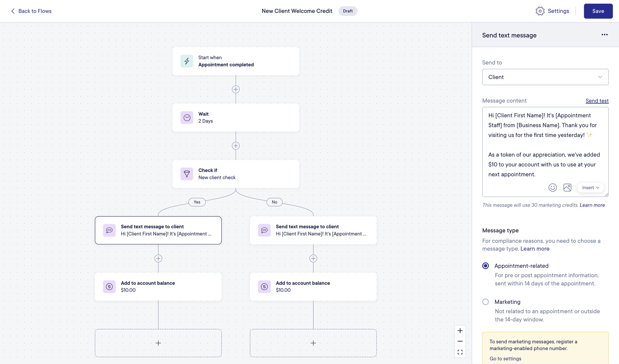Click the Send text message panel heading

pos(509,35)
